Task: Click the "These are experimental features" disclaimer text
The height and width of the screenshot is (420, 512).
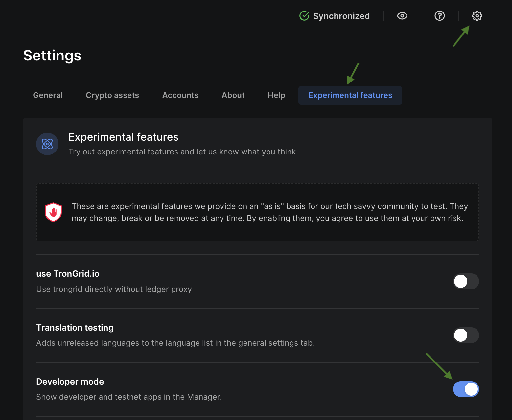Action: (270, 212)
